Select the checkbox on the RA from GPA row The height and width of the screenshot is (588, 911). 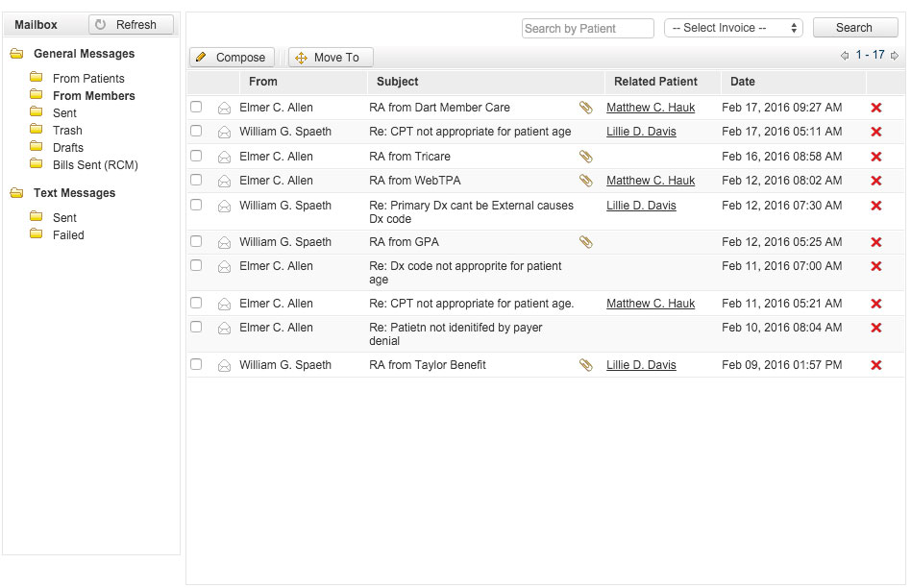click(196, 241)
